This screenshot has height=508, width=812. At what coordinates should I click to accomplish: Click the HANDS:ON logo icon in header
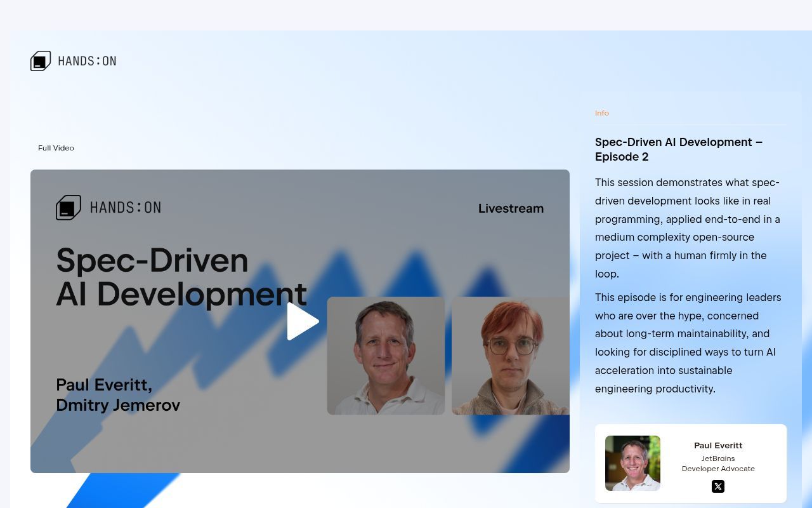(x=41, y=61)
